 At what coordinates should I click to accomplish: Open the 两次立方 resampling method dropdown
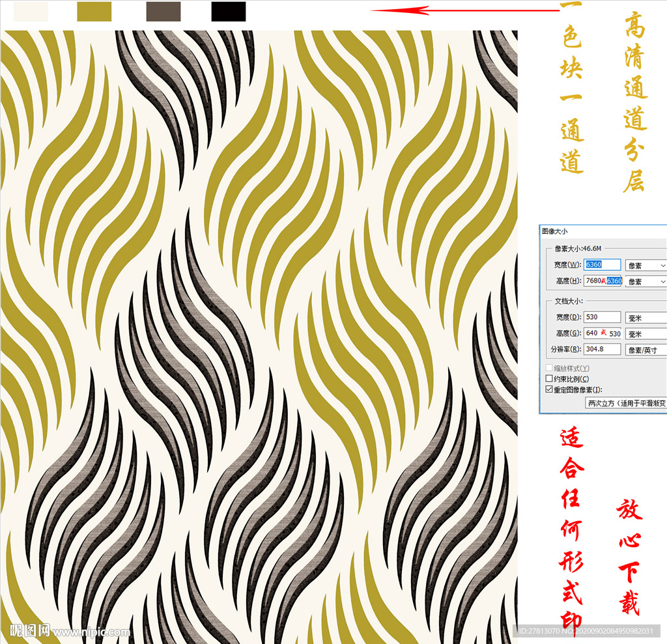(626, 403)
